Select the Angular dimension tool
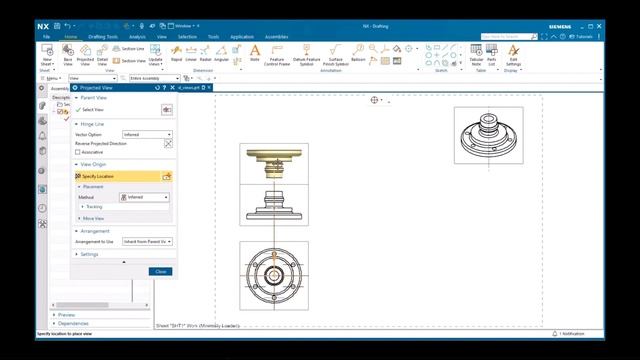 pyautogui.click(x=221, y=53)
